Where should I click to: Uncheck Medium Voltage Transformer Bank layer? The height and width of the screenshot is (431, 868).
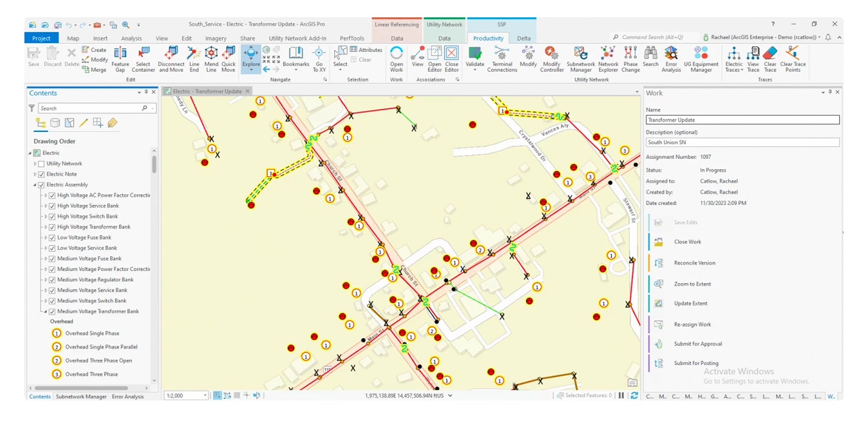pyautogui.click(x=52, y=311)
